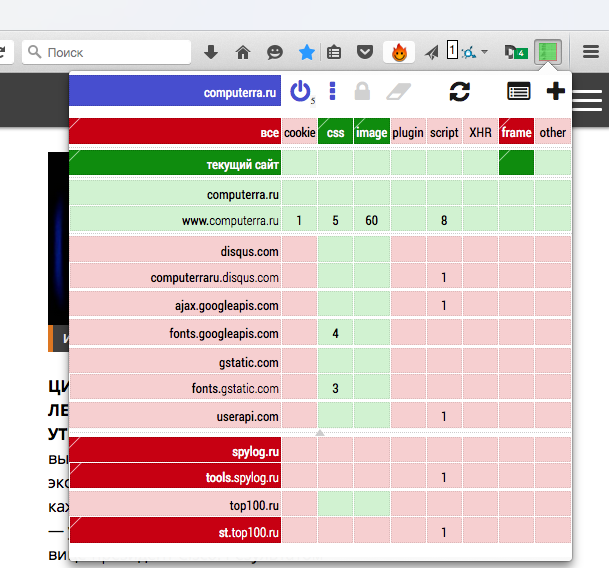Click the plus icon in uMatrix panel

pyautogui.click(x=555, y=92)
